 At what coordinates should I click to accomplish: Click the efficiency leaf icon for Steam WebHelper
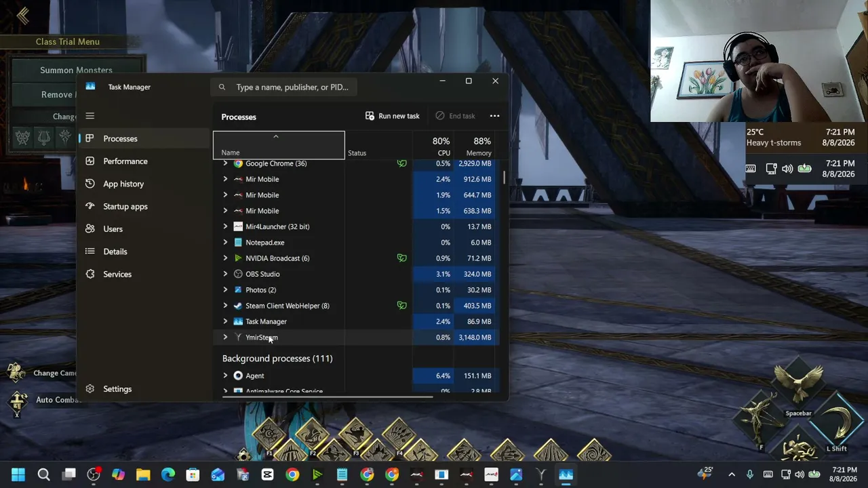coord(402,306)
